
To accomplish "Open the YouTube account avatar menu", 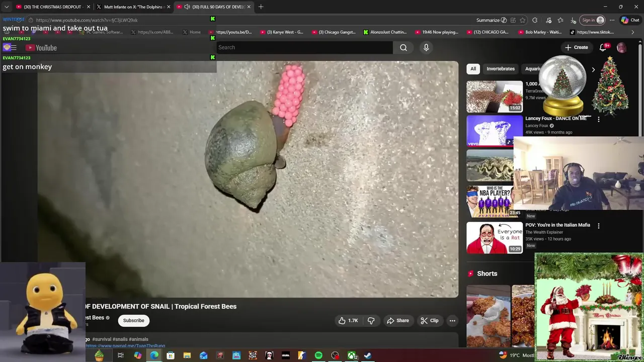I will click(x=621, y=47).
